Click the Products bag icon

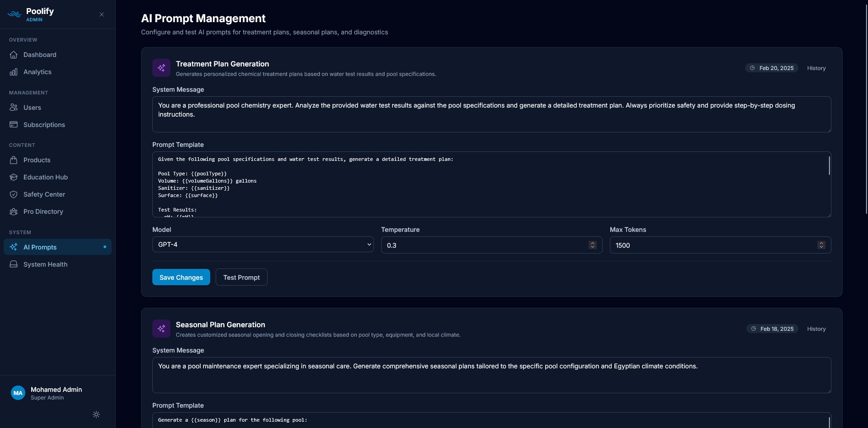(14, 160)
